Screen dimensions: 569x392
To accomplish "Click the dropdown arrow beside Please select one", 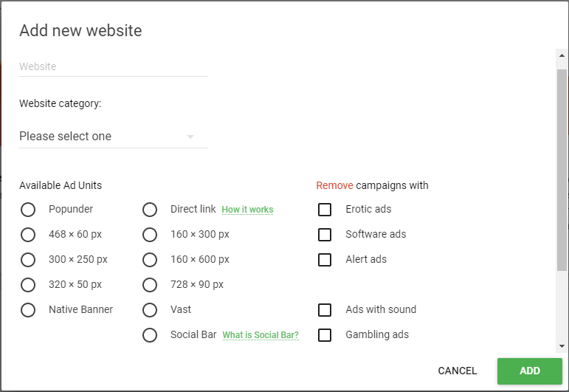I will 190,137.
